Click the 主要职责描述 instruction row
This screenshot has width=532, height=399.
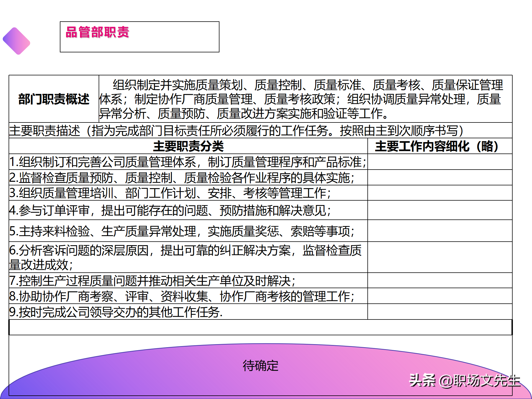pyautogui.click(x=260, y=131)
